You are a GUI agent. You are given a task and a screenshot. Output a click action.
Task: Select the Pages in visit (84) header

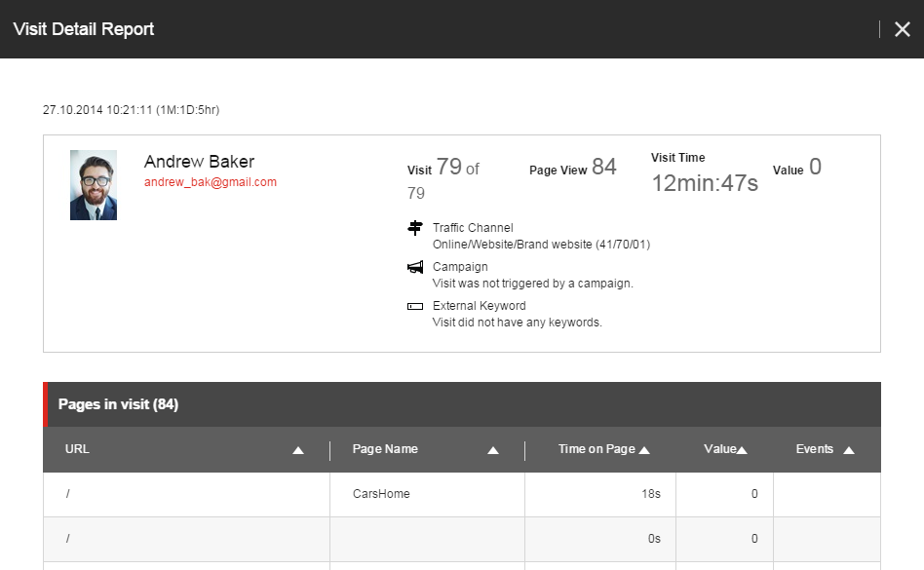coord(117,403)
